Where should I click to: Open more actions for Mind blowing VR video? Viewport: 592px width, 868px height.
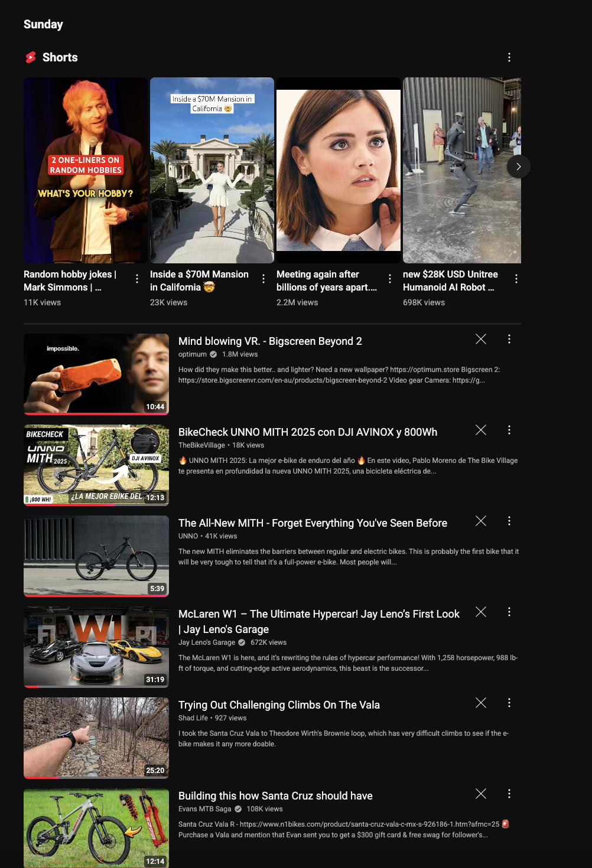[x=509, y=339]
